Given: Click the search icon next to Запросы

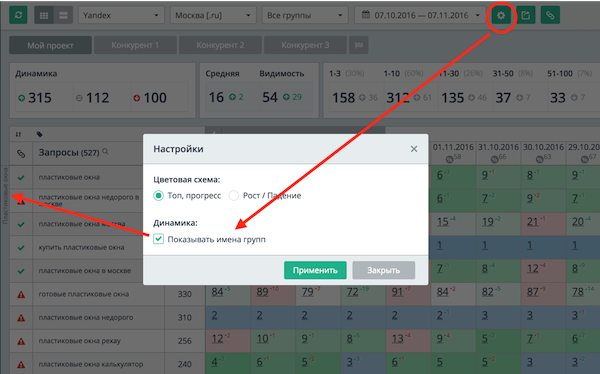Looking at the screenshot, I should click(105, 152).
